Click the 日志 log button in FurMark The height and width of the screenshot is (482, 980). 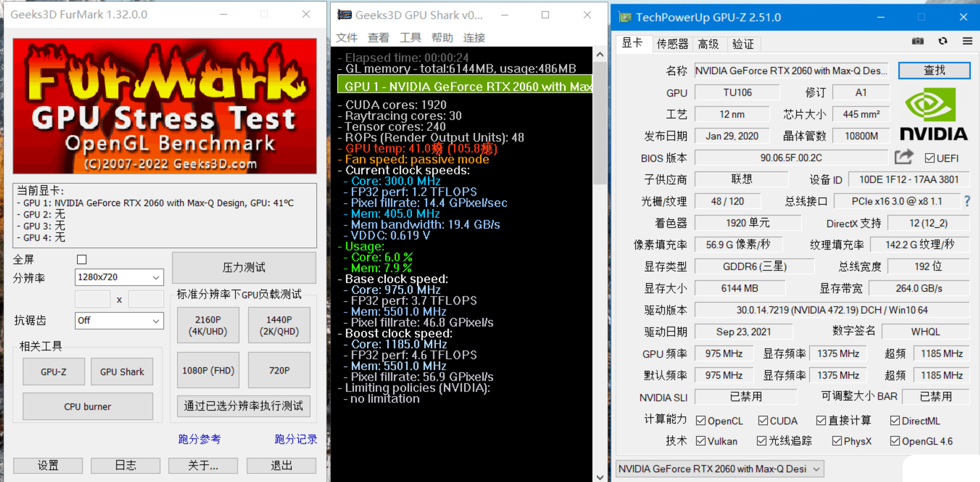(126, 466)
